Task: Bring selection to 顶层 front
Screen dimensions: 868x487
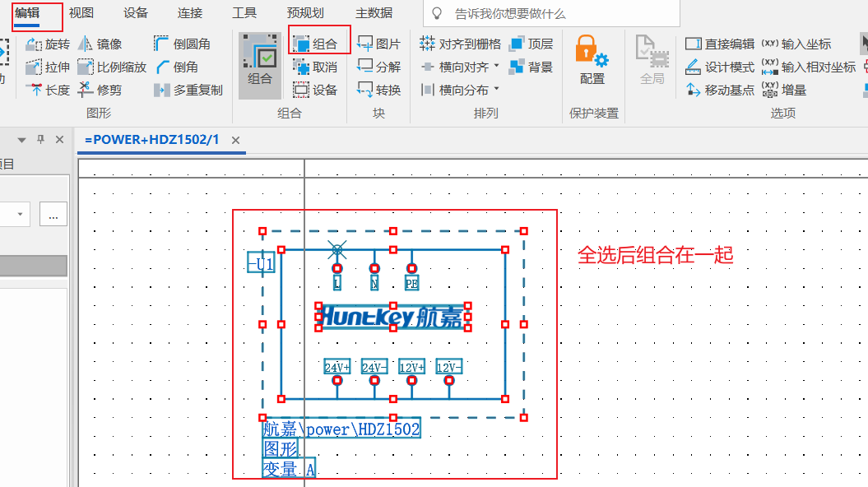Action: 531,44
